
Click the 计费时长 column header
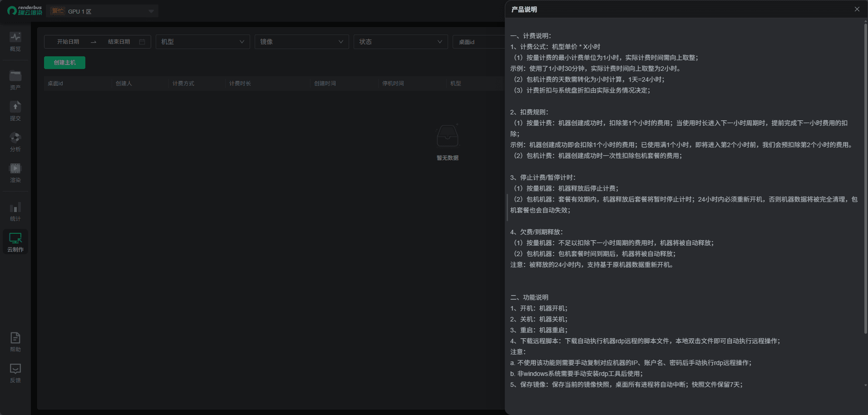pos(240,84)
